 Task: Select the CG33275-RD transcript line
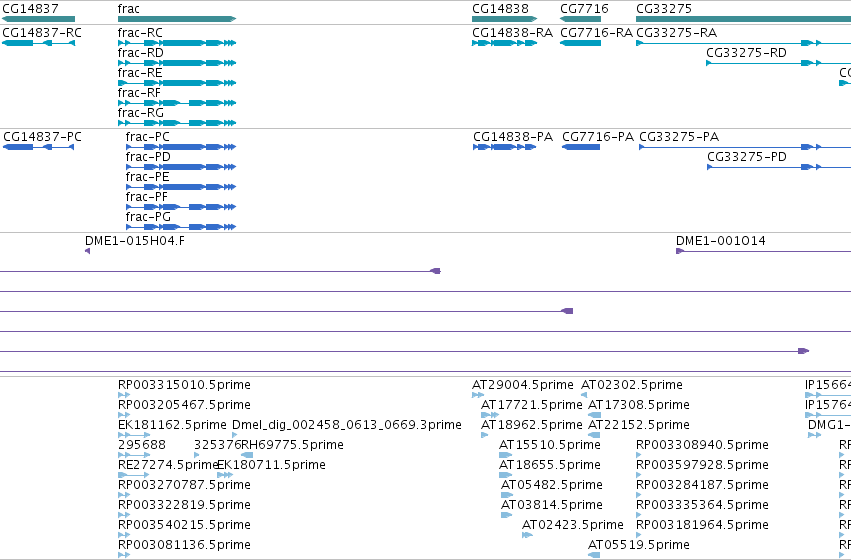coord(778,63)
